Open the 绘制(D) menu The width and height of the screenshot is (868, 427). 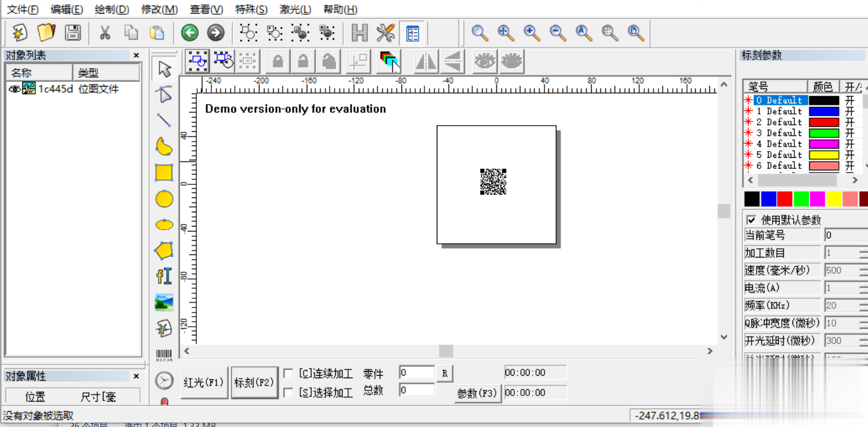point(112,9)
